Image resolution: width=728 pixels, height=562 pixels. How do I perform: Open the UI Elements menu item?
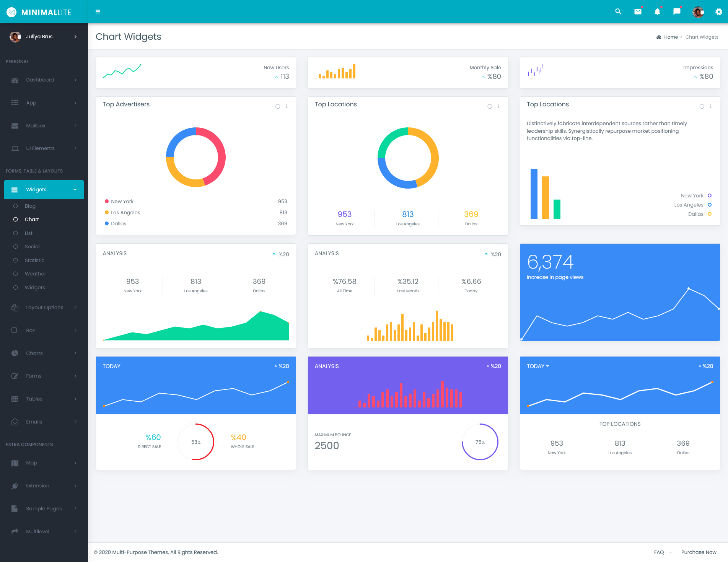click(x=44, y=148)
